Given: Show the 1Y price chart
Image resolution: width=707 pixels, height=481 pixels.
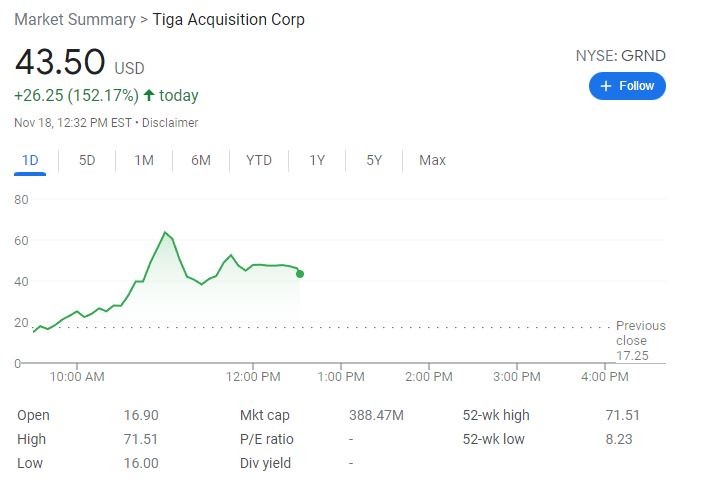Looking at the screenshot, I should tap(317, 160).
